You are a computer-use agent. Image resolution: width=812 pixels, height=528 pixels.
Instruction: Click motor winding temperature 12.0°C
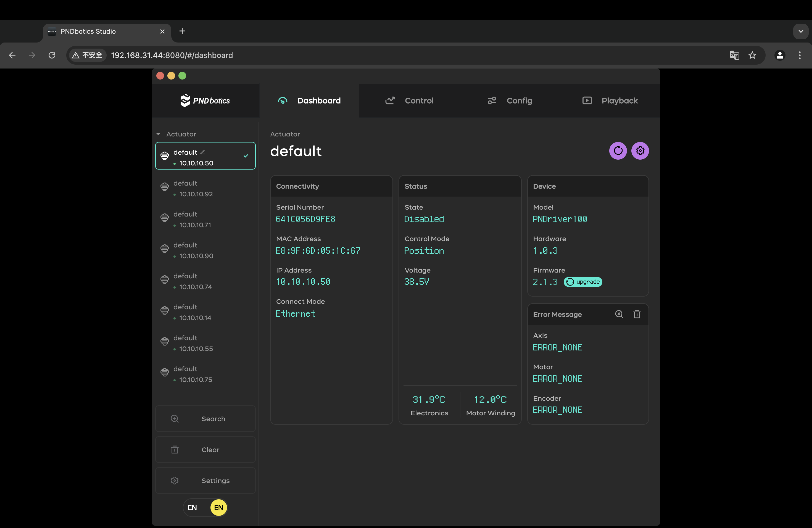[x=490, y=399]
